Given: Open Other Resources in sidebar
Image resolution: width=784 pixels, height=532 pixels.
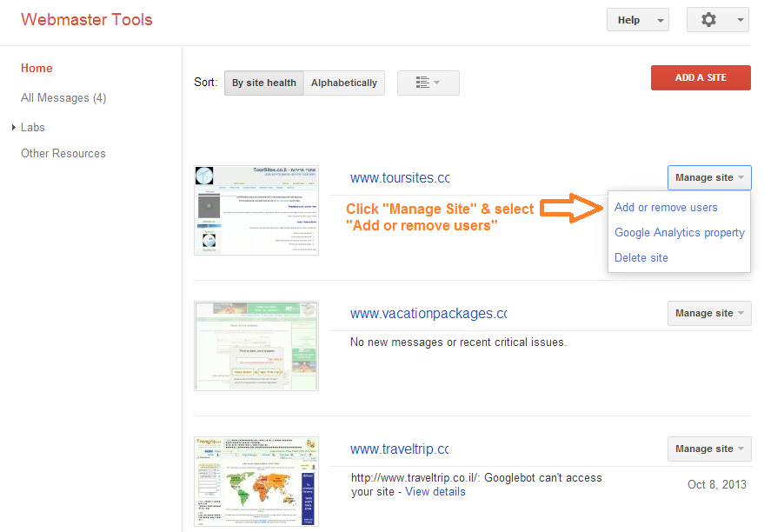Looking at the screenshot, I should tap(63, 154).
